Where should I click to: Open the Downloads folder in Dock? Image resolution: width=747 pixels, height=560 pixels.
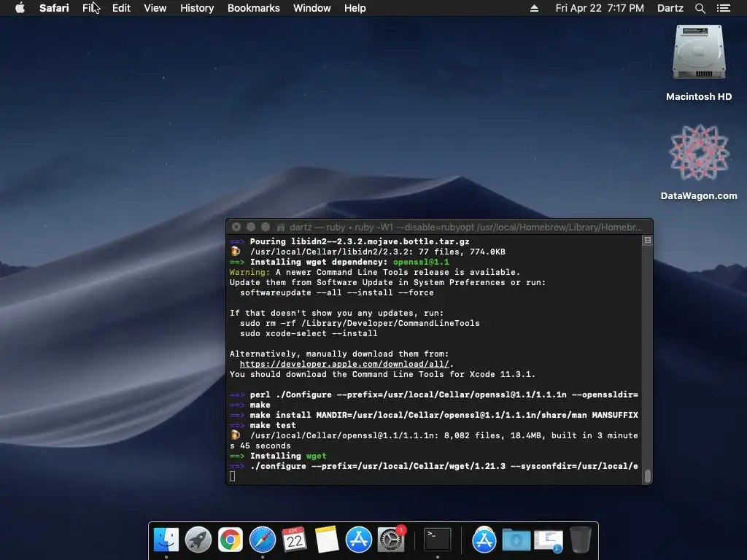click(x=516, y=540)
